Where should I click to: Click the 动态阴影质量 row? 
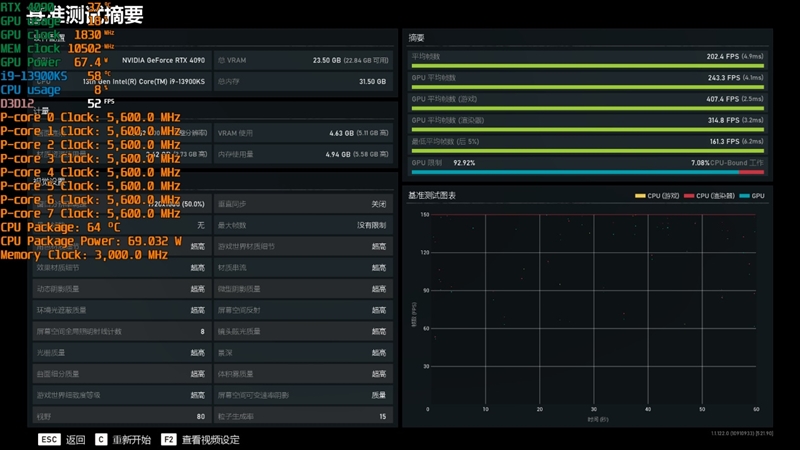tap(121, 289)
